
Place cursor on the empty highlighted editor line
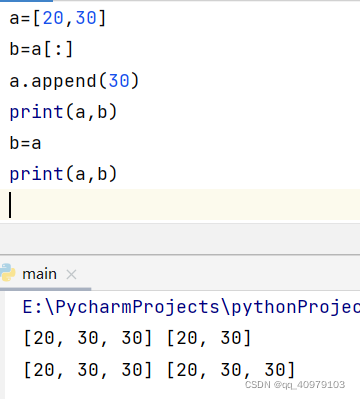pyautogui.click(x=180, y=205)
